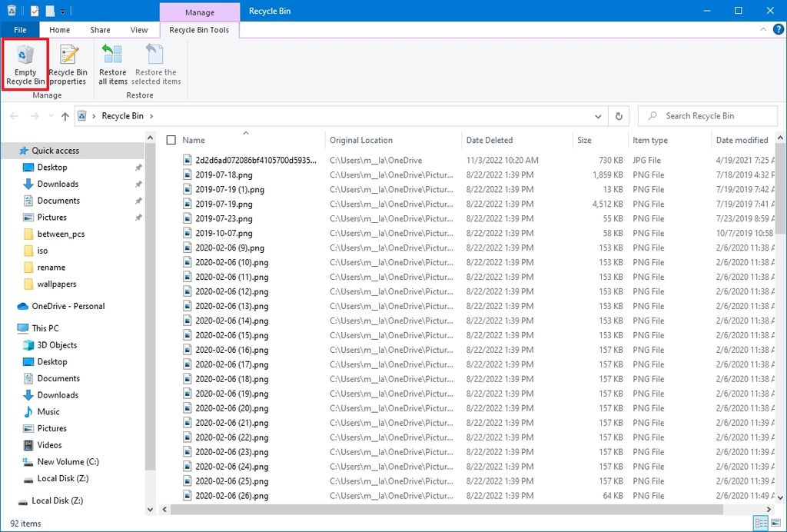The width and height of the screenshot is (787, 532).
Task: Click the OneDrive cloud icon in sidebar
Action: (22, 305)
